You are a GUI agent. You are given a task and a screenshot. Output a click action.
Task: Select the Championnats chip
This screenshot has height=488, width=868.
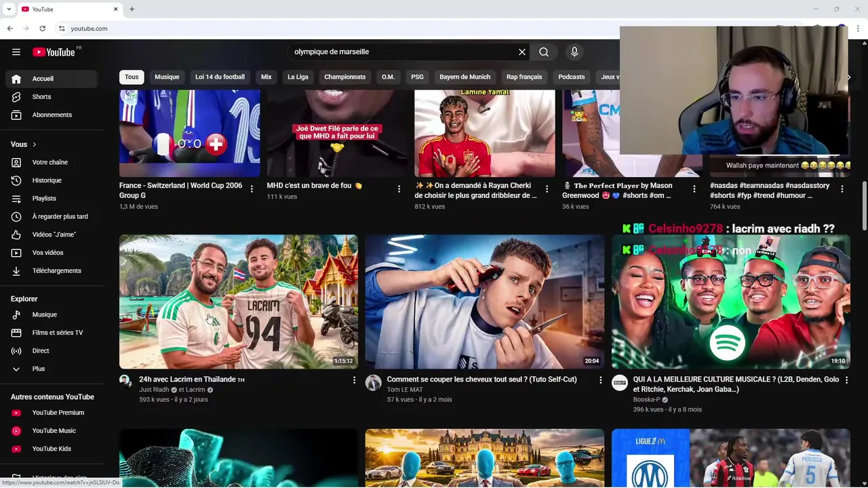pos(344,77)
